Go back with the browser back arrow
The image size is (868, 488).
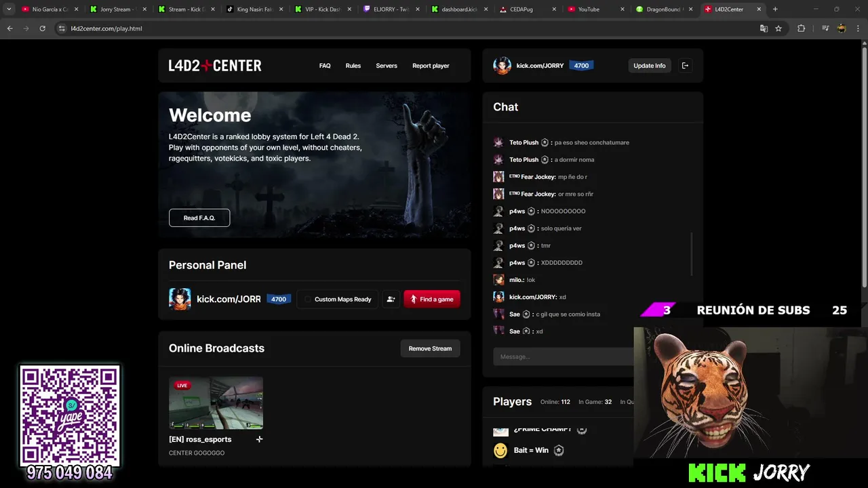coord(9,28)
